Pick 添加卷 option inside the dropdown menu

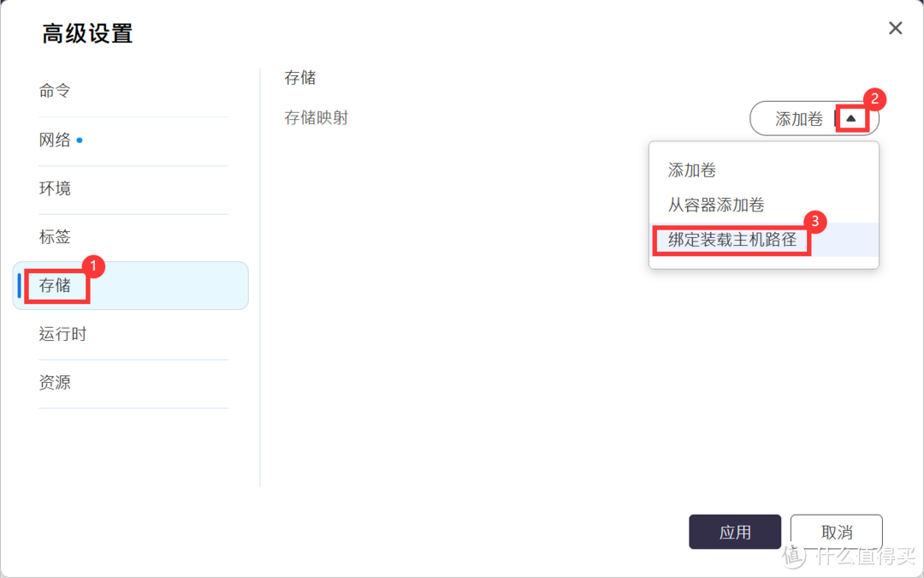(x=690, y=170)
